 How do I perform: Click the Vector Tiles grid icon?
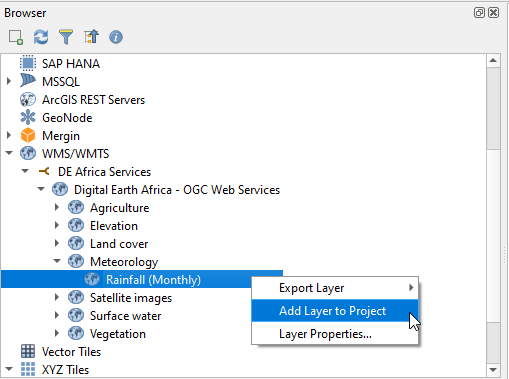[x=28, y=351]
